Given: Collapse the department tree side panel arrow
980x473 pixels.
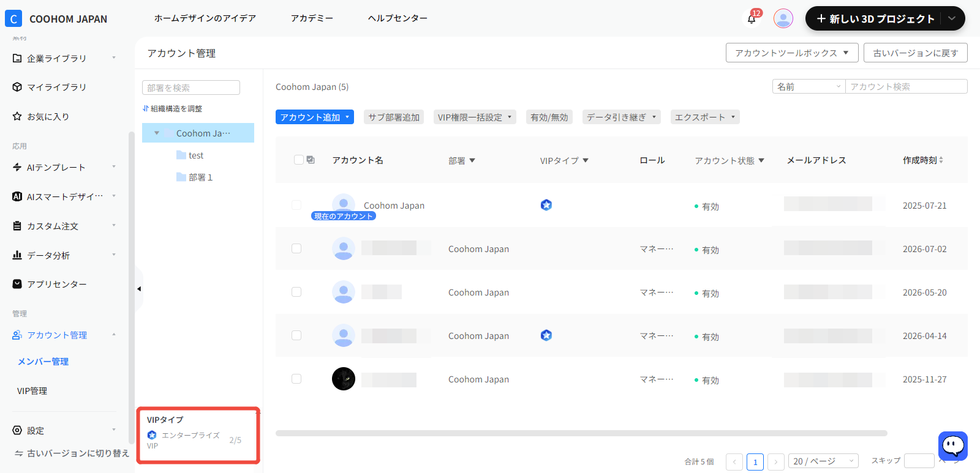Looking at the screenshot, I should pyautogui.click(x=139, y=289).
